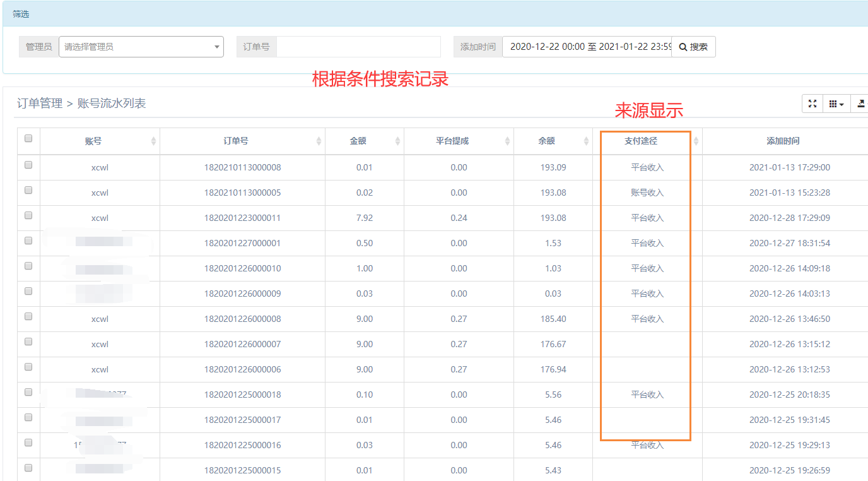Click order number 1820201227000001
Screen dimensions: 868x481
click(x=242, y=243)
